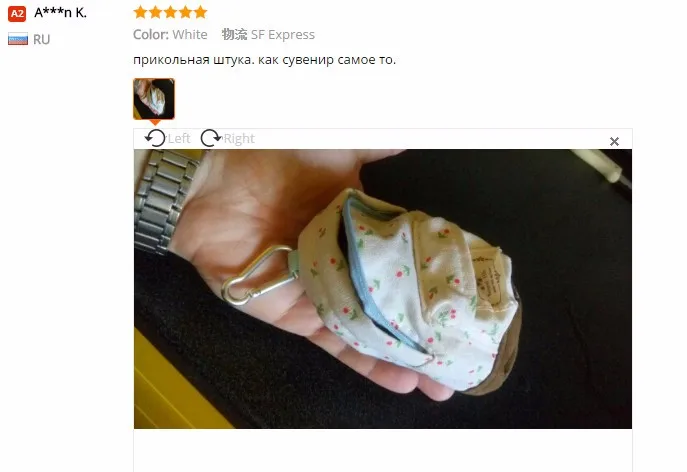Click the fourth orange rating star

pos(185,12)
